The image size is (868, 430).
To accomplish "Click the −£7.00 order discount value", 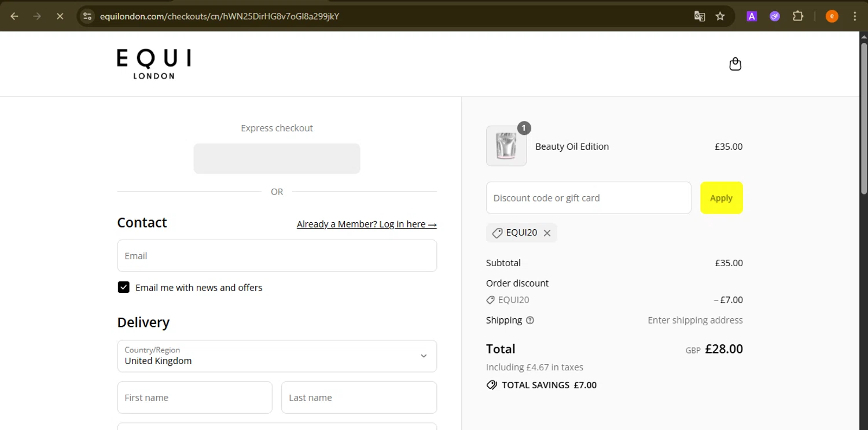I will (729, 300).
